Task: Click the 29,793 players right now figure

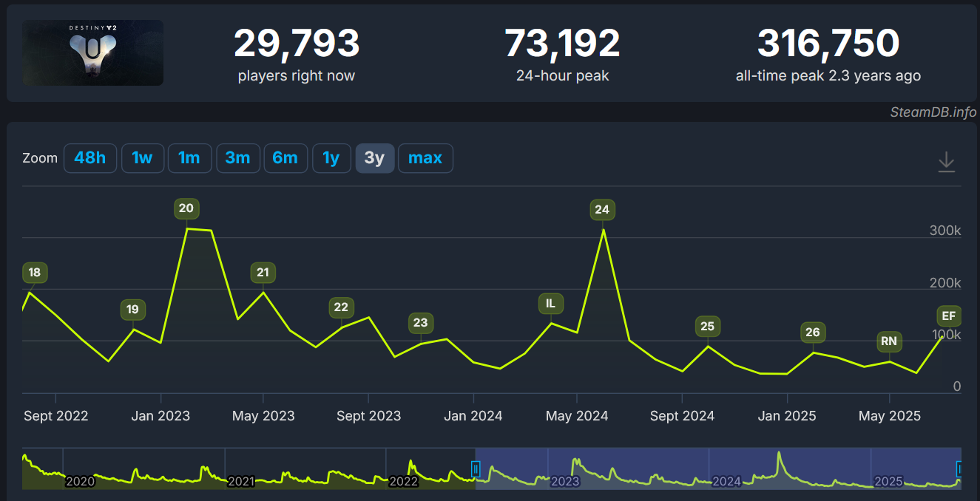Action: click(x=297, y=44)
